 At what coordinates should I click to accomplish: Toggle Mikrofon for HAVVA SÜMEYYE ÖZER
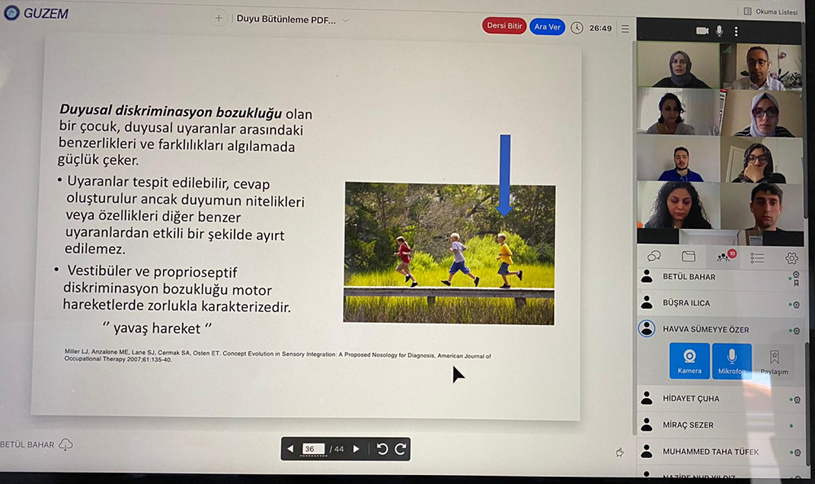tap(731, 361)
